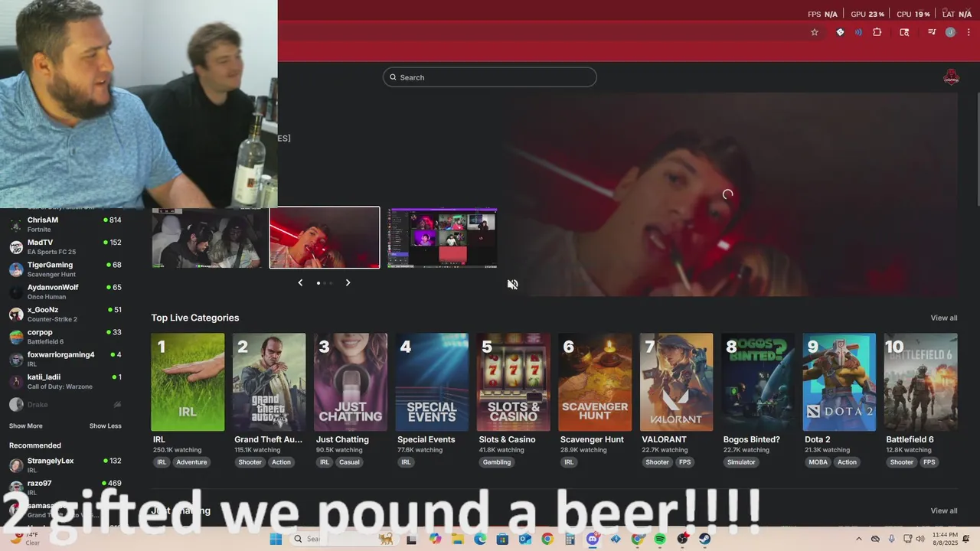980x551 pixels.
Task: Open the Special Events category card
Action: tap(432, 382)
